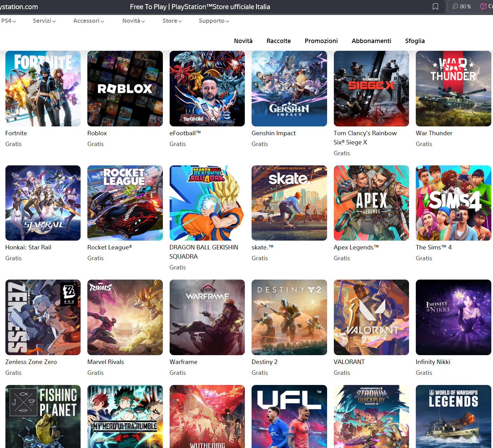The image size is (493, 448).
Task: Open the top navigation Novità dropdown
Action: pyautogui.click(x=134, y=21)
